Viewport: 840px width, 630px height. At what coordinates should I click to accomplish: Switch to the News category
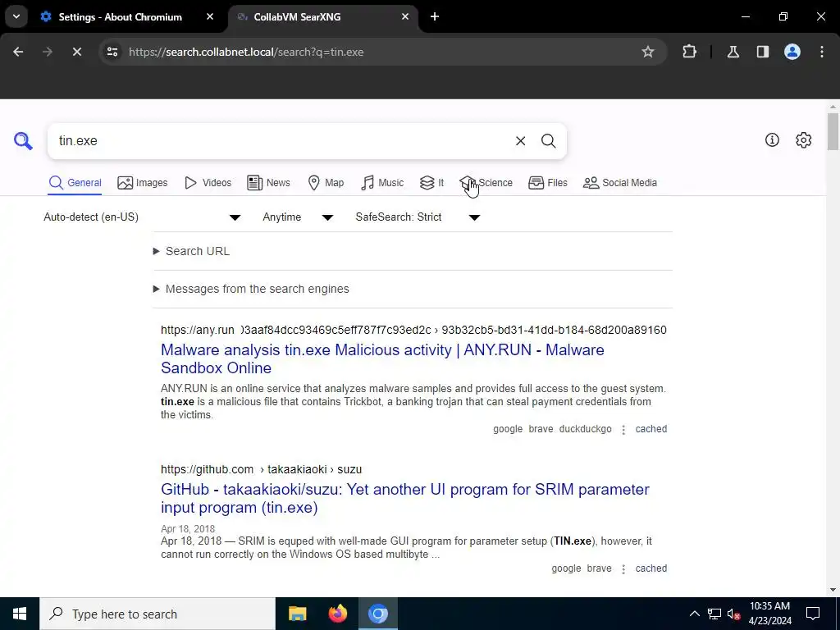(268, 183)
